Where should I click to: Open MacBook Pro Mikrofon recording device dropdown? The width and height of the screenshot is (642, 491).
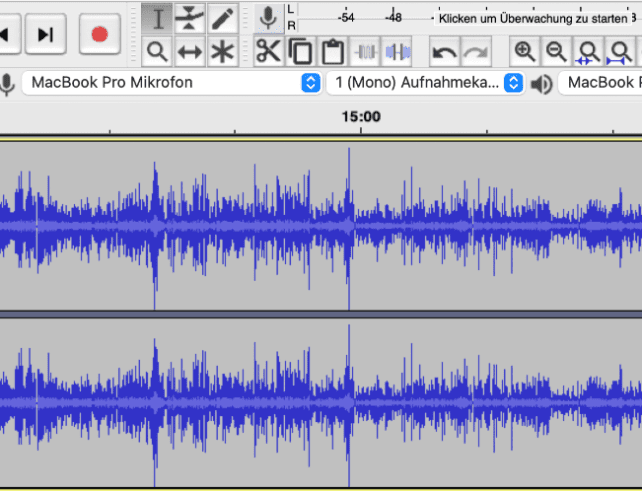point(172,83)
